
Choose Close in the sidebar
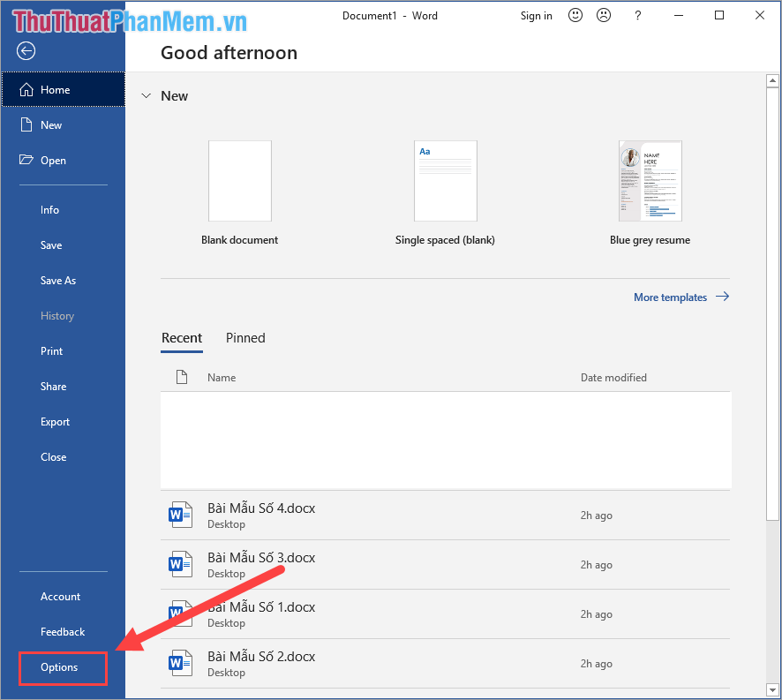coord(53,457)
